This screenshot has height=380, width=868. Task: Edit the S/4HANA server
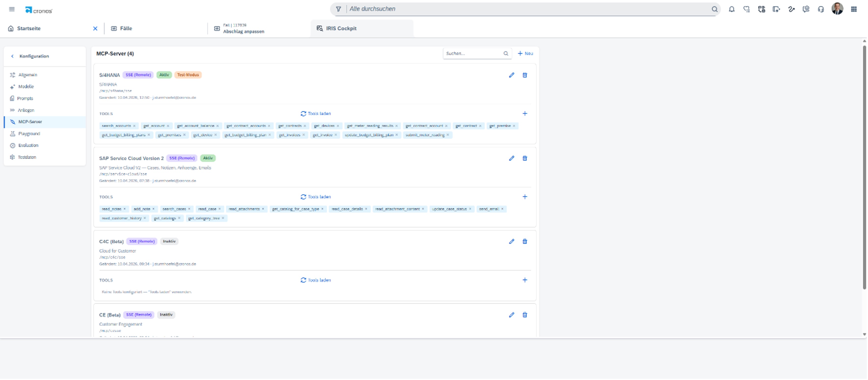(512, 75)
